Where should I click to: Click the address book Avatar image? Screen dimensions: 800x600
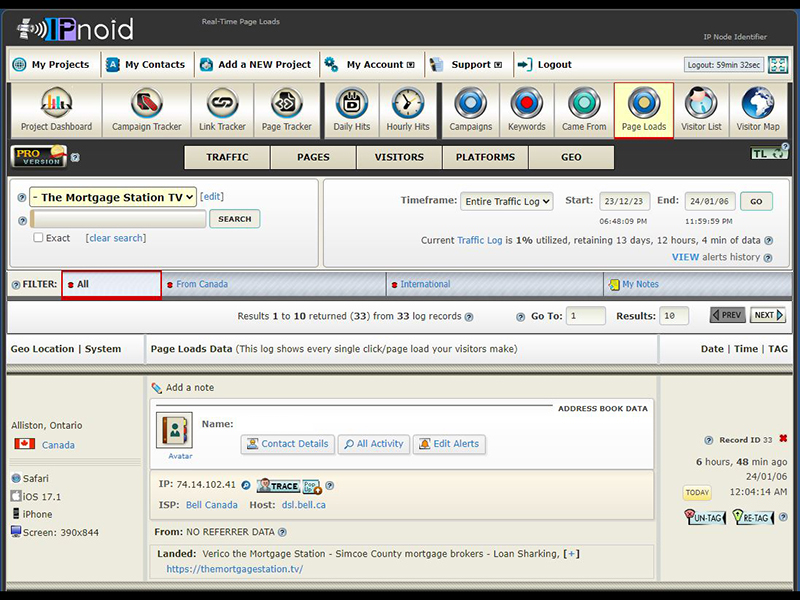point(174,430)
